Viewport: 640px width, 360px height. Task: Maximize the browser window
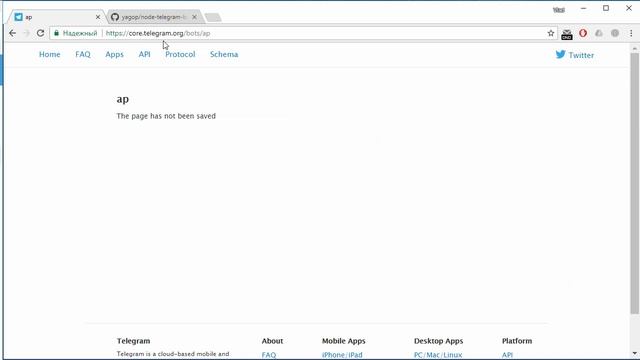pyautogui.click(x=606, y=8)
